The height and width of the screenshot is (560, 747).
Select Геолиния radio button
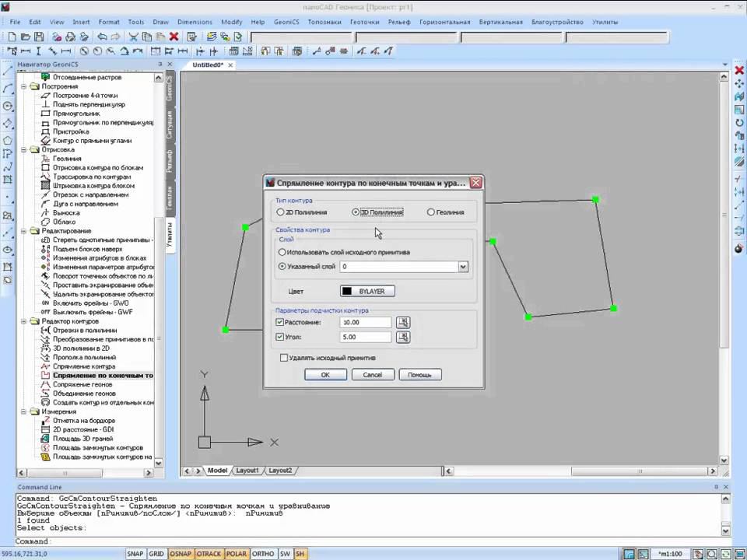pos(430,212)
